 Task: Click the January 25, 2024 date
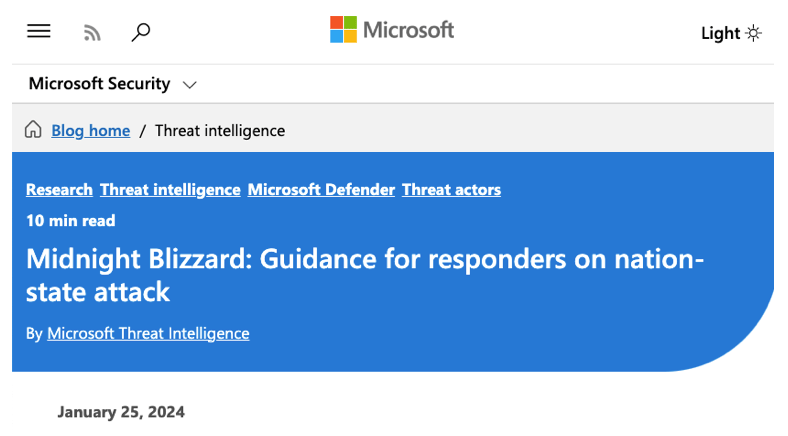(x=121, y=411)
